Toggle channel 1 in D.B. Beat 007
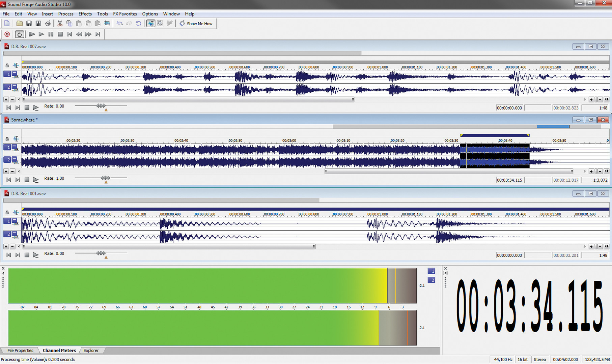Screen dimensions: 612x364 pos(7,74)
